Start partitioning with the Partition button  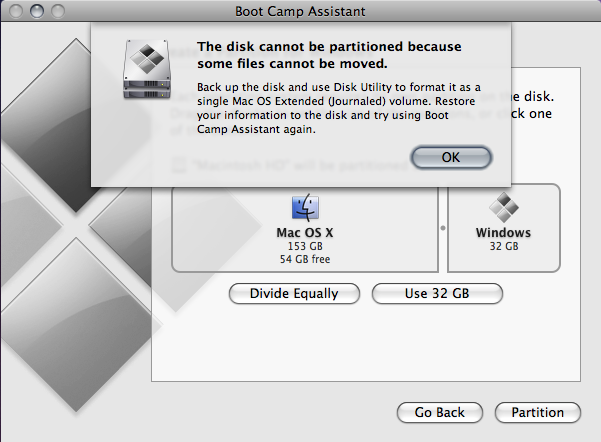point(538,412)
